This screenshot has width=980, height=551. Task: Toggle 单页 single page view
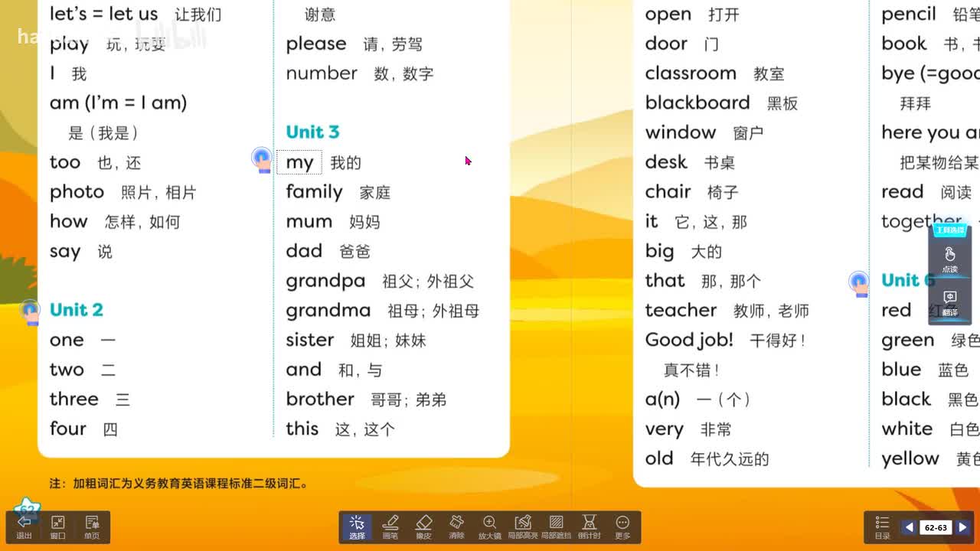tap(92, 527)
